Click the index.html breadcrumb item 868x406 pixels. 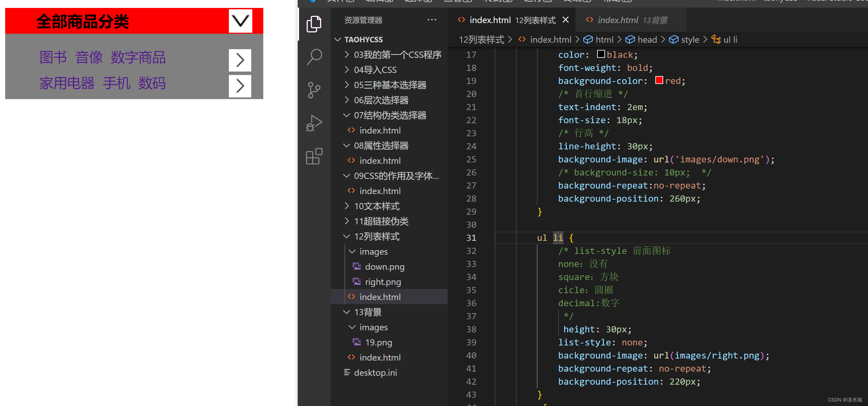point(551,40)
